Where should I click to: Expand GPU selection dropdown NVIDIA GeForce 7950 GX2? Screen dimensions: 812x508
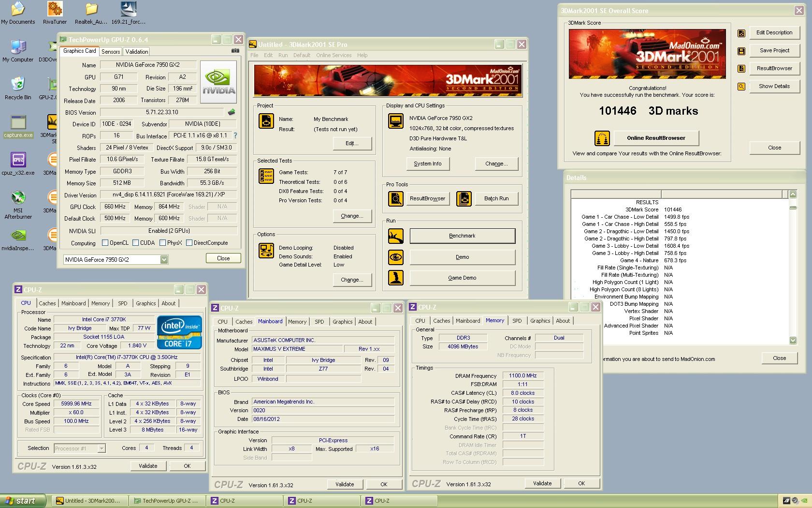click(x=164, y=260)
